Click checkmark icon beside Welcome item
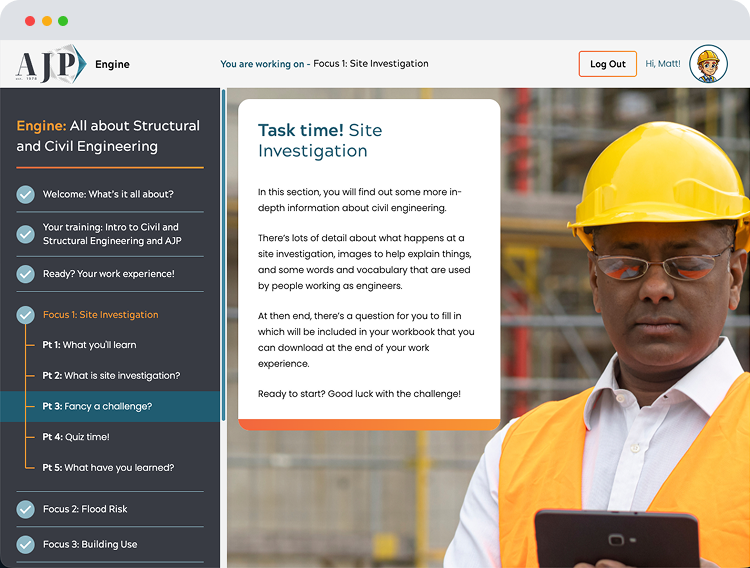The width and height of the screenshot is (750, 568). 26,194
